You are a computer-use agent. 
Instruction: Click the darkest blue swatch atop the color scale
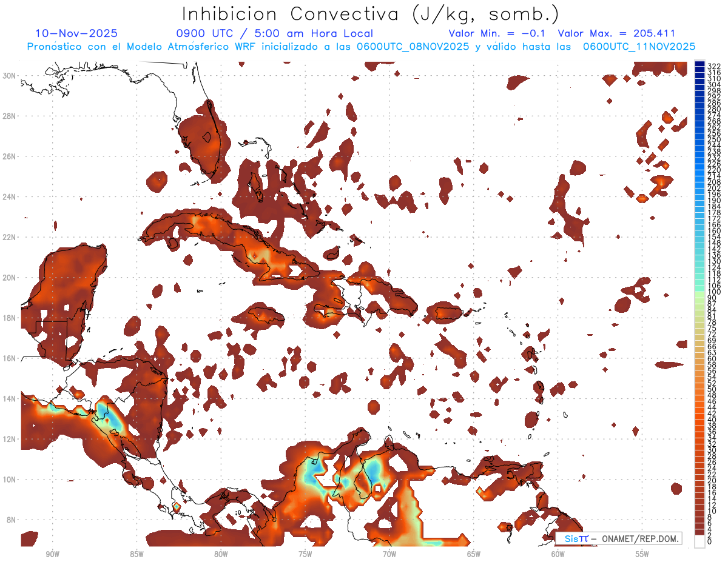700,64
